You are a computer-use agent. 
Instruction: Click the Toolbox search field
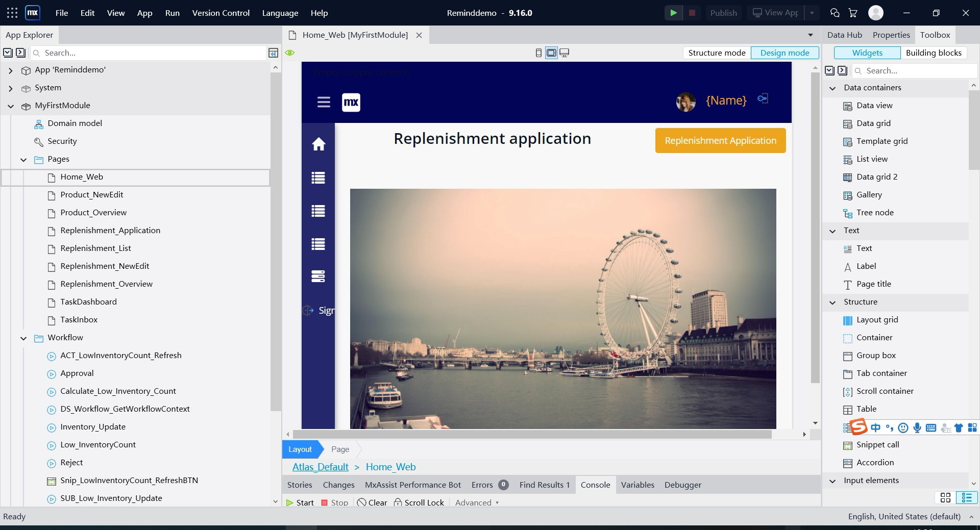tap(914, 71)
